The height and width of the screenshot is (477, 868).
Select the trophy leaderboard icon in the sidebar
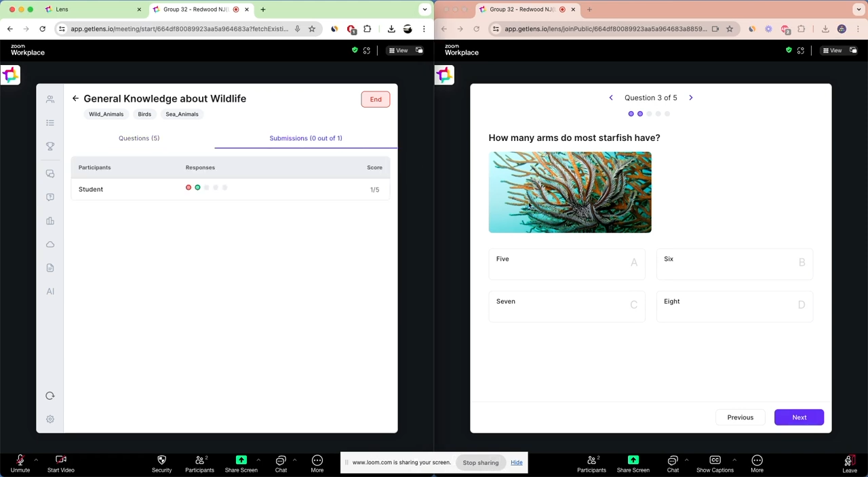point(50,146)
